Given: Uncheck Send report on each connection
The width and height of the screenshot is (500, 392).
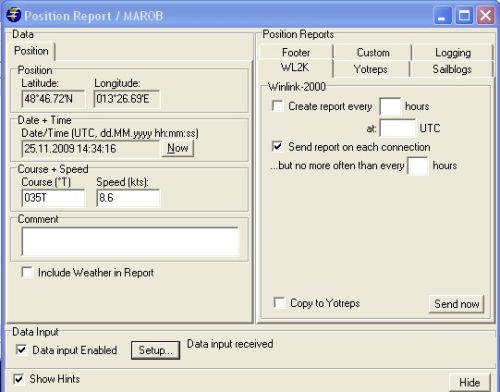Looking at the screenshot, I should click(x=277, y=146).
